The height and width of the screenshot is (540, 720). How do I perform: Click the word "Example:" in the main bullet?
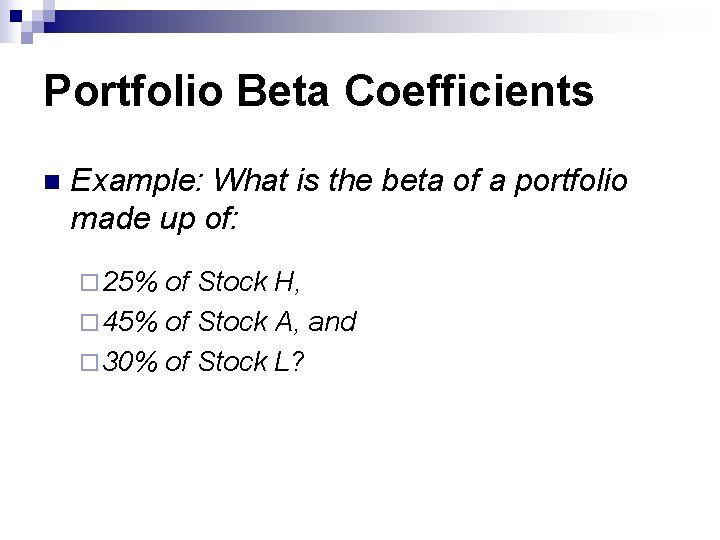[x=138, y=181]
